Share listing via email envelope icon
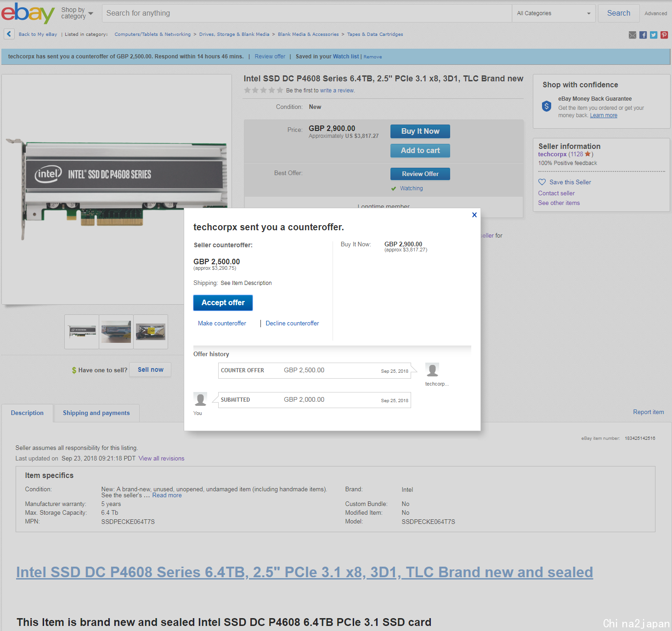 tap(632, 35)
